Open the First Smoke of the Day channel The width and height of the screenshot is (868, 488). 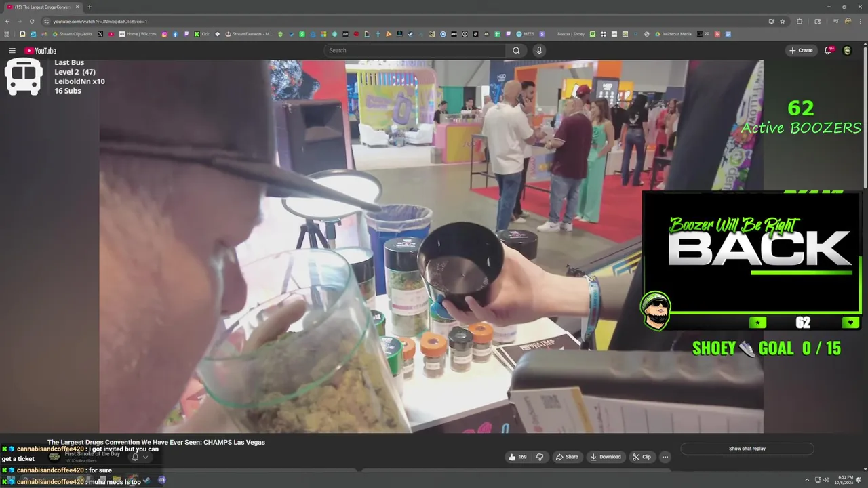click(x=92, y=454)
